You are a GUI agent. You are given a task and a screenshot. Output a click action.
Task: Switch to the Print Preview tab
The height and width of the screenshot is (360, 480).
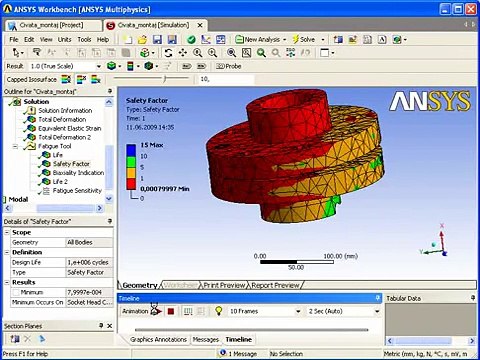click(224, 285)
